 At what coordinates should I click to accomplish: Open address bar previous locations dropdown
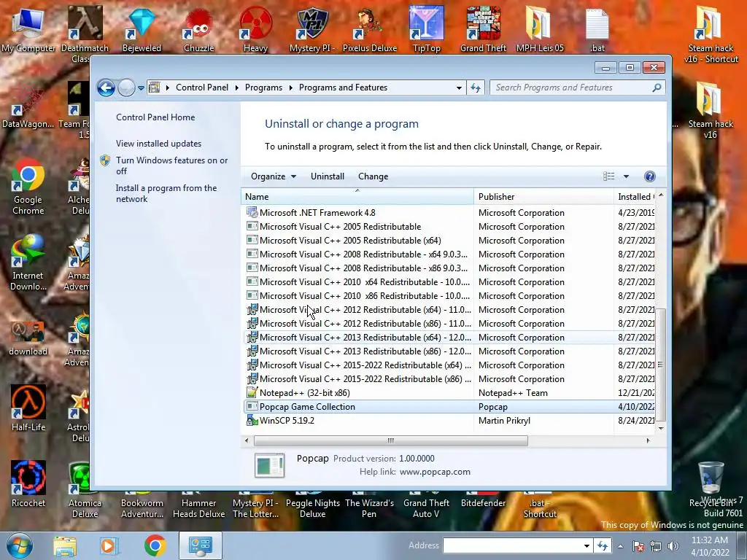tap(459, 88)
